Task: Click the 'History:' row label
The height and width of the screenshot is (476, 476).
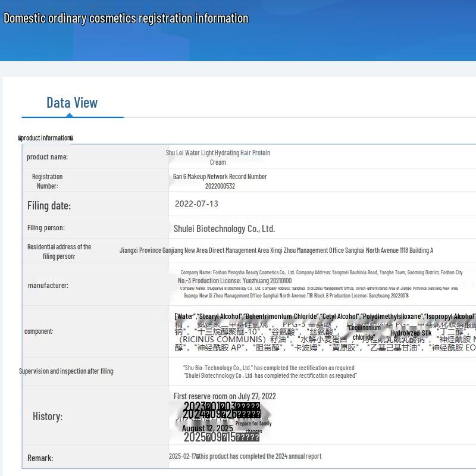Action: (x=48, y=416)
